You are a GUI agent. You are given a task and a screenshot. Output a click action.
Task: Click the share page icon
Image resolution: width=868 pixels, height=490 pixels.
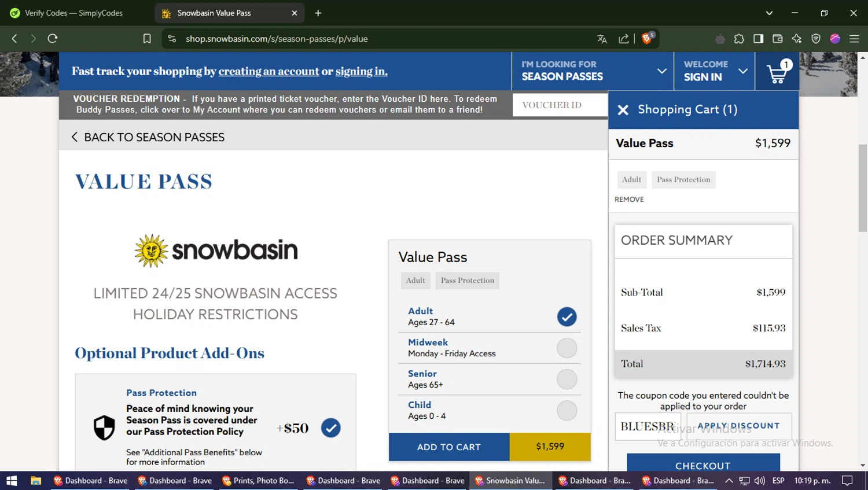623,39
